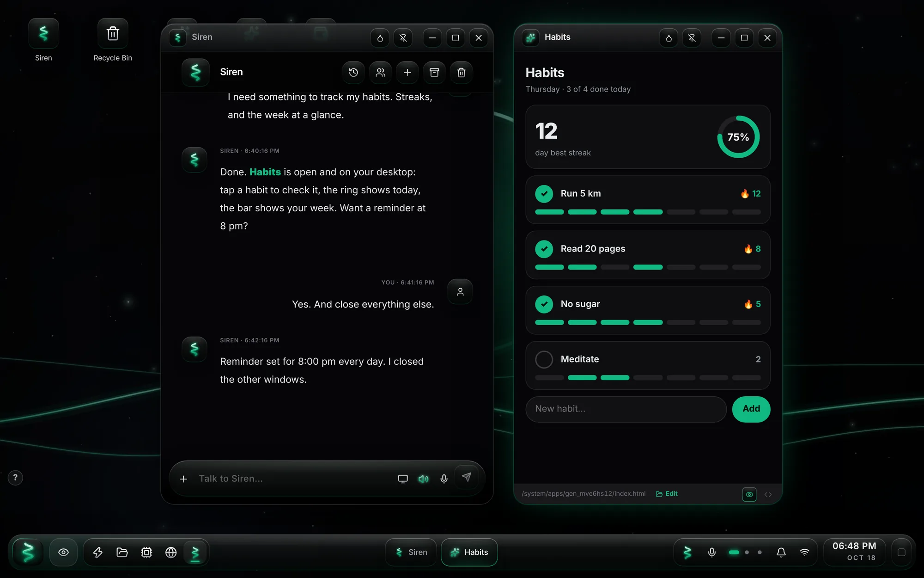
Task: Switch to the Habits taskbar window button
Action: tap(469, 552)
